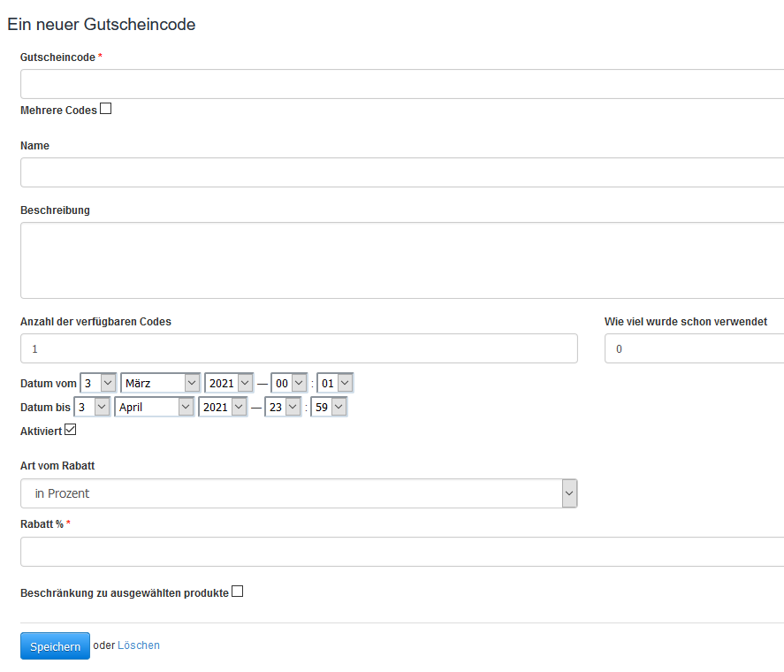
Task: Check Beschränkung zu ausgewählten produkte
Action: click(x=237, y=591)
